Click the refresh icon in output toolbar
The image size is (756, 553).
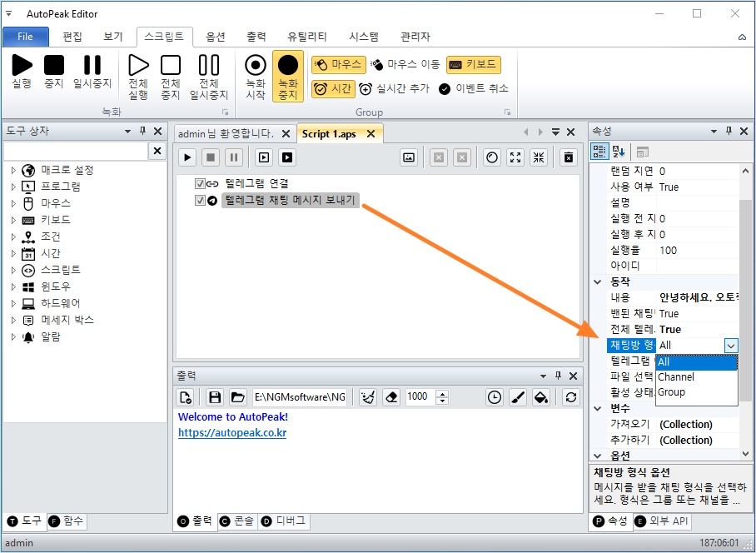(x=571, y=397)
